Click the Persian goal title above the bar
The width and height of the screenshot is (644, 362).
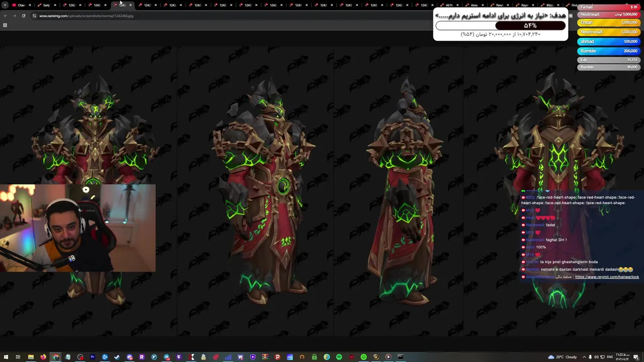pyautogui.click(x=501, y=16)
